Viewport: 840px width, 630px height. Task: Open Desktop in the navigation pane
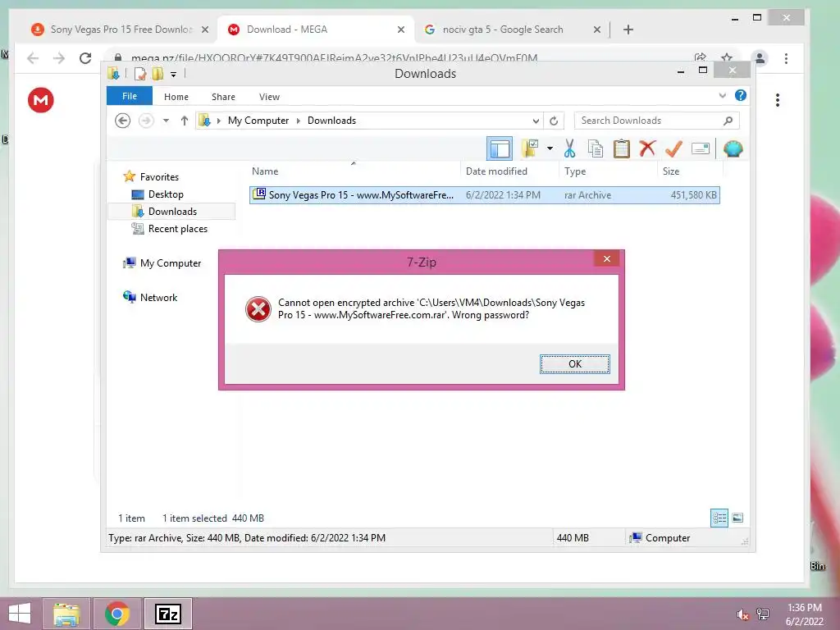(166, 194)
